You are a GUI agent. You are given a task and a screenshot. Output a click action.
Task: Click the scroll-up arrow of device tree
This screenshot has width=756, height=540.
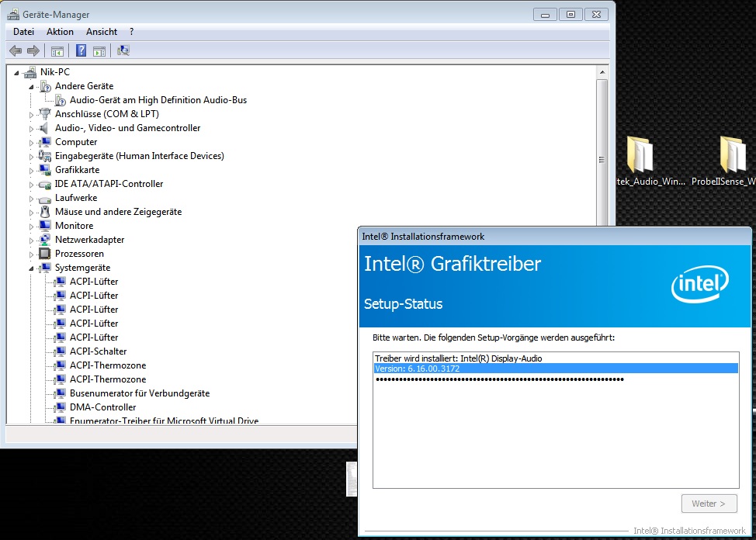pos(602,73)
